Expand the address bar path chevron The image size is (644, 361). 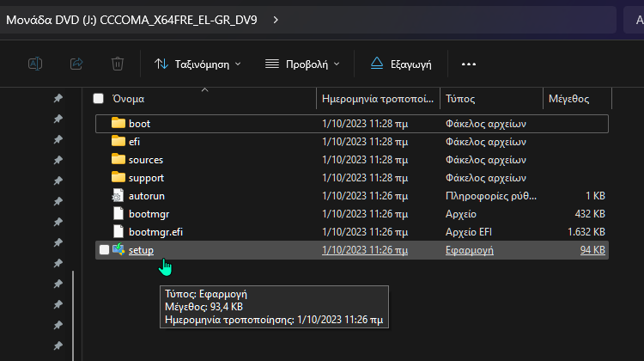point(274,18)
